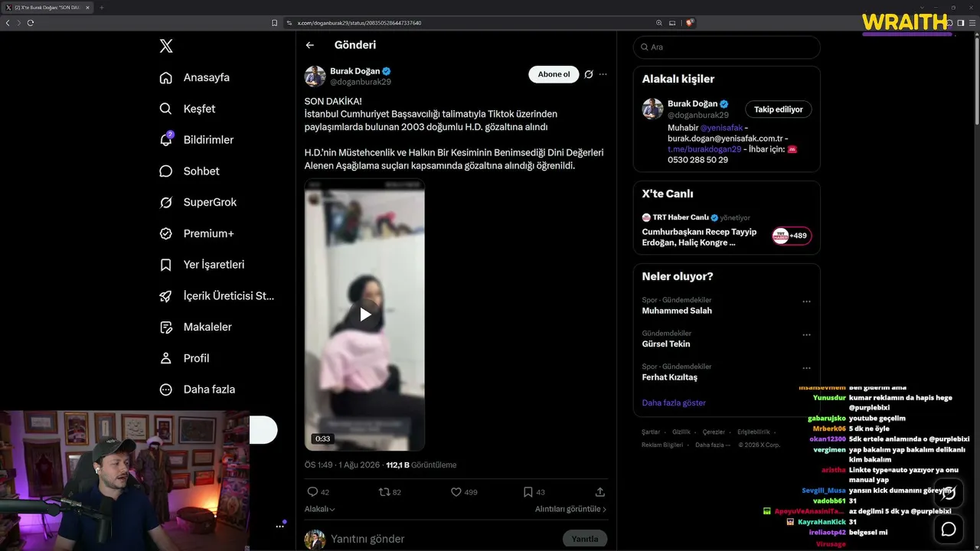
Task: Click Daha fazla göster under trends
Action: [674, 403]
